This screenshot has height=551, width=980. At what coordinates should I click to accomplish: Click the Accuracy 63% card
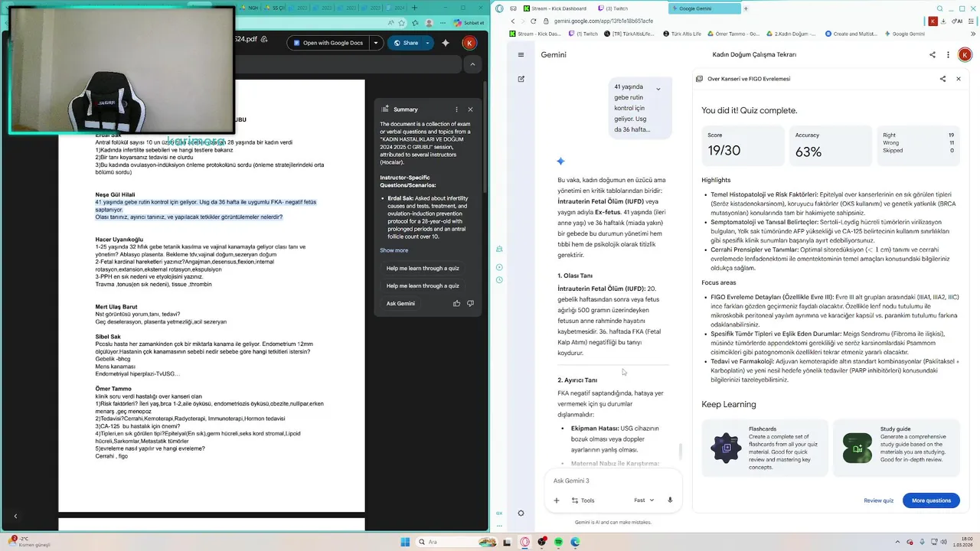click(x=830, y=145)
